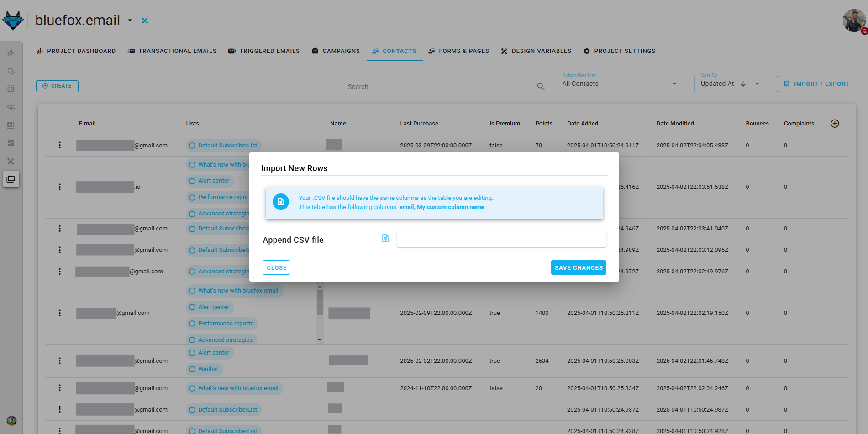Click the bluefox fox logo icon
The height and width of the screenshot is (434, 868).
pos(13,21)
